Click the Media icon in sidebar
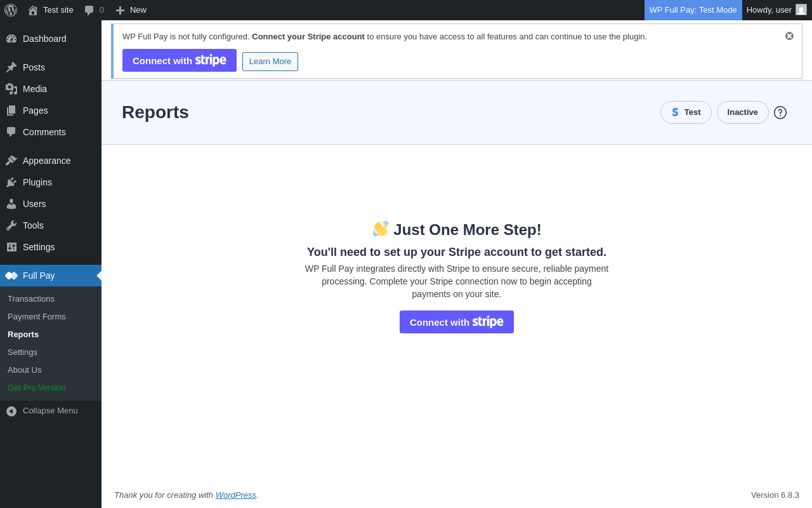This screenshot has width=812, height=508. pos(11,89)
